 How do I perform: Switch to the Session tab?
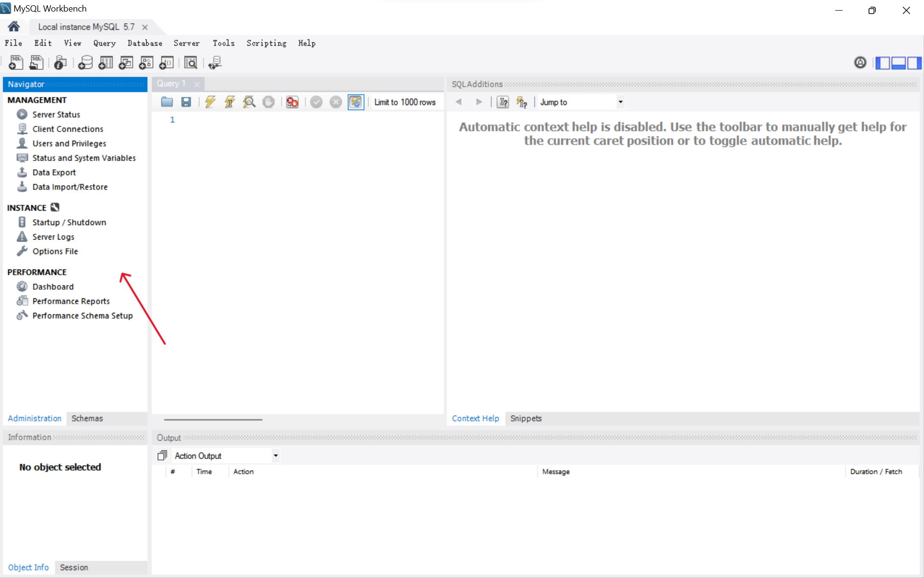pyautogui.click(x=74, y=567)
